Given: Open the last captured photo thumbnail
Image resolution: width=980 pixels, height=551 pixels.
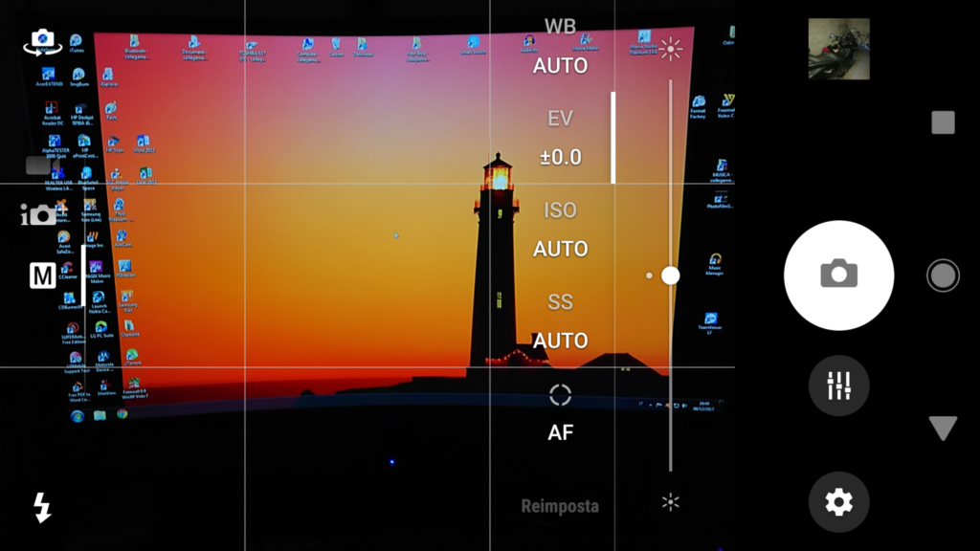Looking at the screenshot, I should click(838, 49).
